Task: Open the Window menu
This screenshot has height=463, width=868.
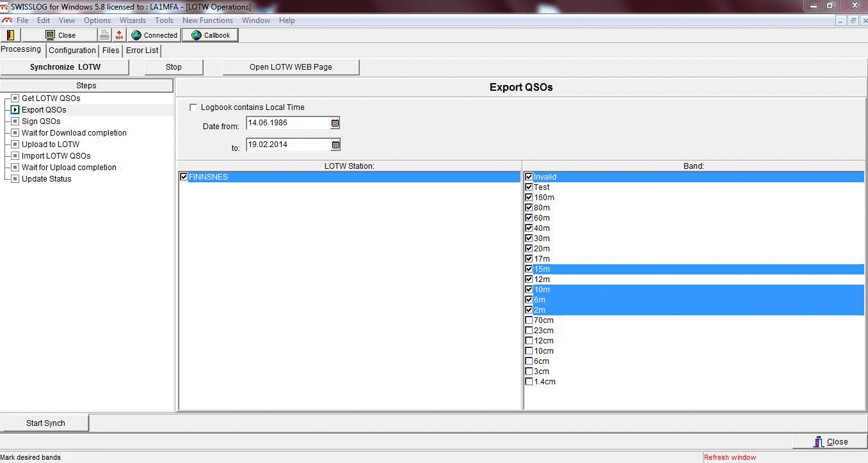Action: pos(256,20)
